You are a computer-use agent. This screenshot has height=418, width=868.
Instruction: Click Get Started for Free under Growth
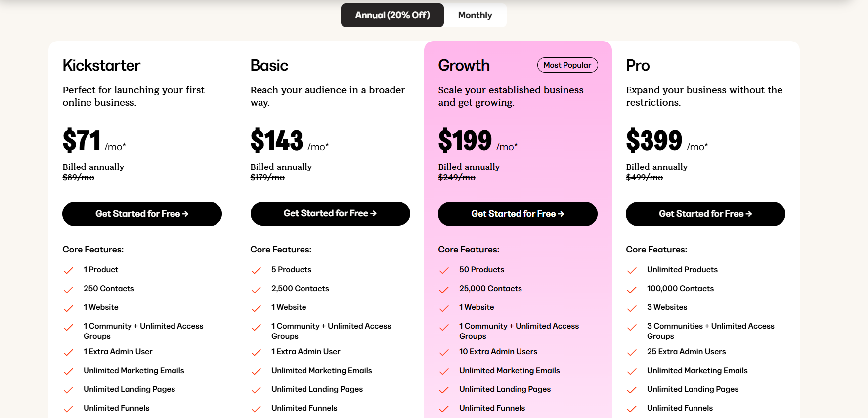pyautogui.click(x=518, y=214)
